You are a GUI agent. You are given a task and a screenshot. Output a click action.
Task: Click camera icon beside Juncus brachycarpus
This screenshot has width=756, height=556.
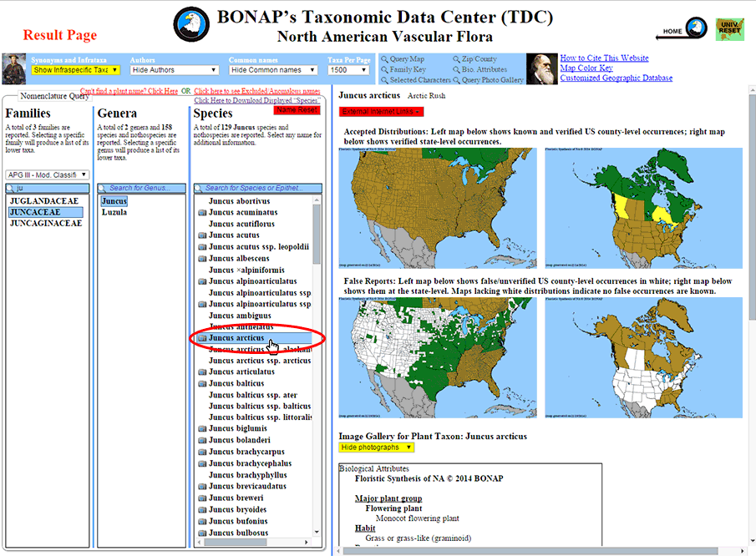click(x=202, y=452)
